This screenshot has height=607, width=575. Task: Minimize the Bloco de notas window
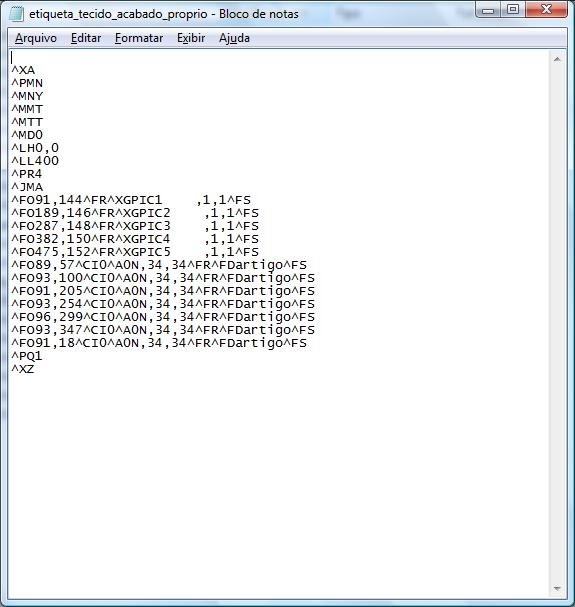(488, 9)
